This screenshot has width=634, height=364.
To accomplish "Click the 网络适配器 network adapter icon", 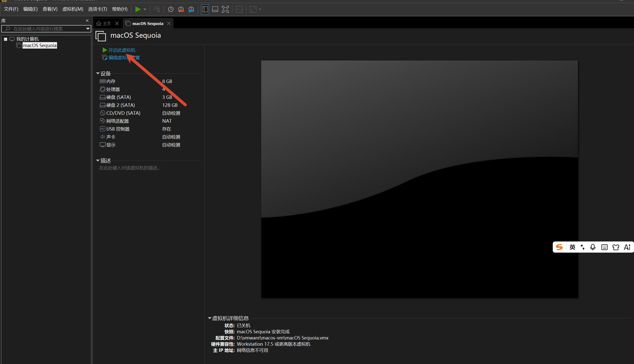I will coord(103,121).
